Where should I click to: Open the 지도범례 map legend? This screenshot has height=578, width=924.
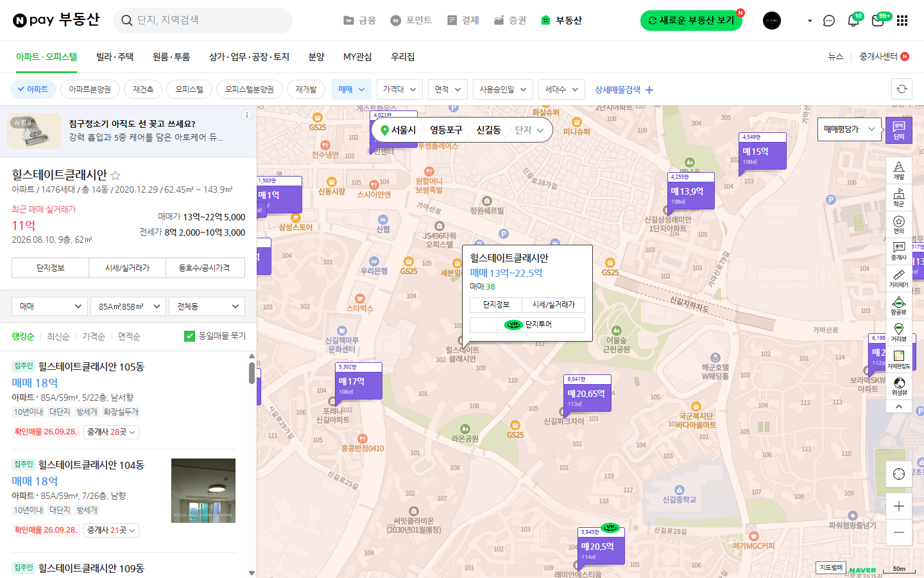[831, 568]
